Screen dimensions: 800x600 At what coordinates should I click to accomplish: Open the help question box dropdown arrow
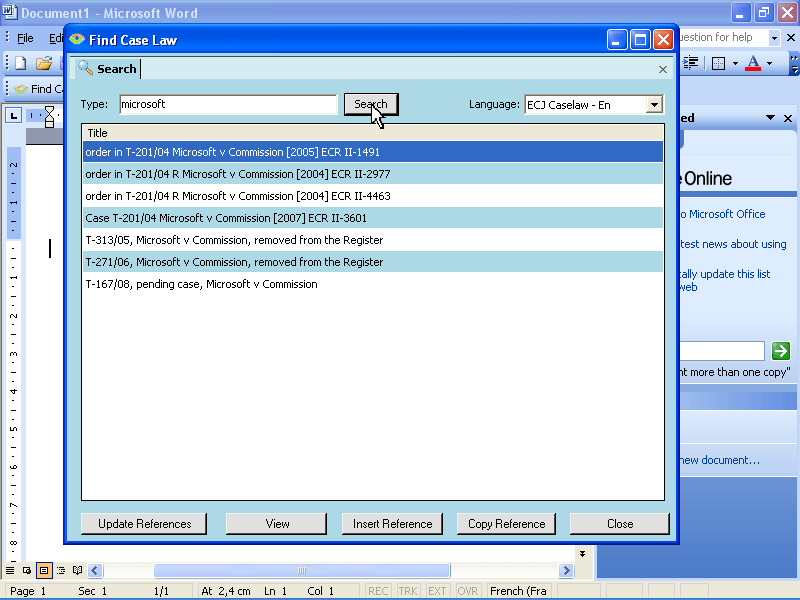click(x=774, y=38)
